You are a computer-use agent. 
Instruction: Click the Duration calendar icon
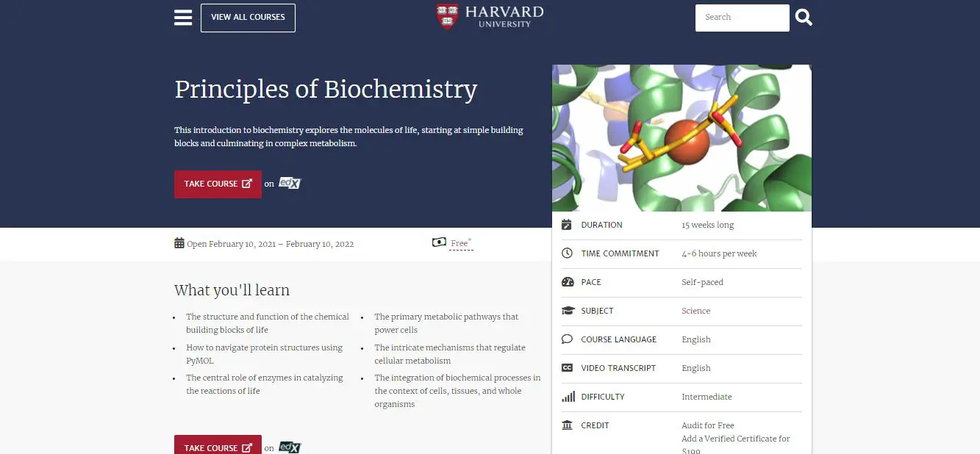coord(567,224)
